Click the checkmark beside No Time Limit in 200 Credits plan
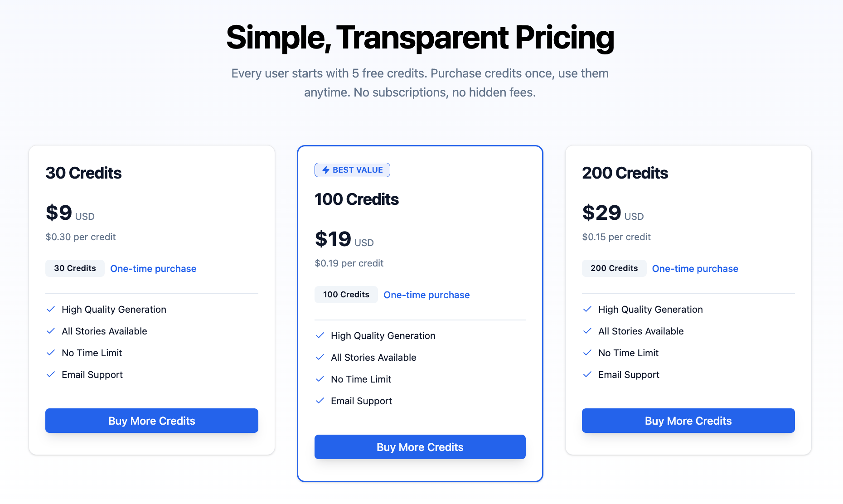Screen dimensions: 843x504 click(x=587, y=353)
